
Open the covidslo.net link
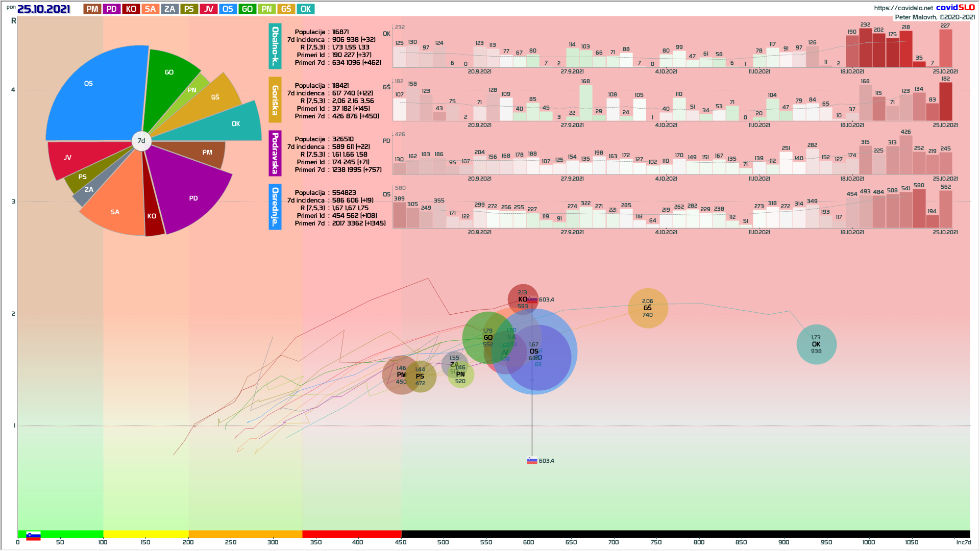[x=903, y=8]
